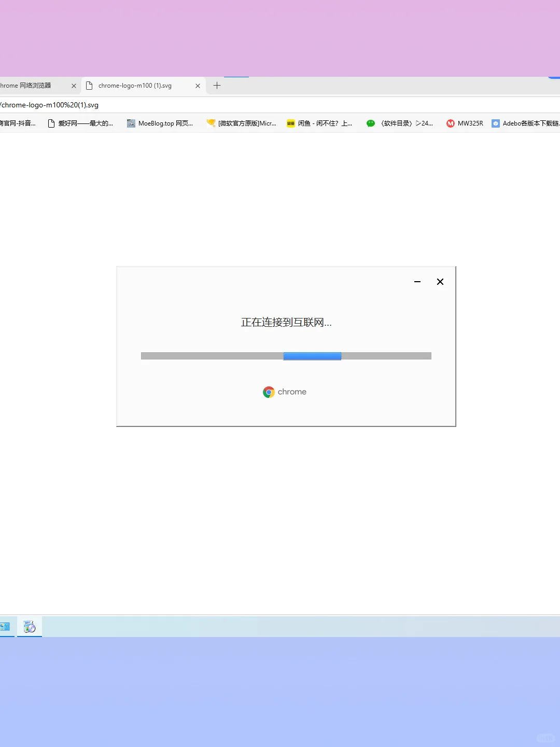Click the file icon on the svg tab
This screenshot has width=560, height=747.
[x=89, y=85]
